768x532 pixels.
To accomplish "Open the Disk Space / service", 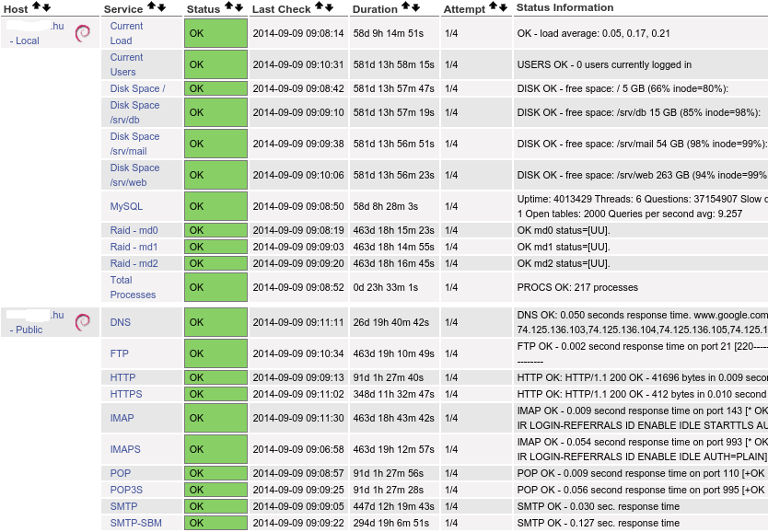I will coord(137,88).
